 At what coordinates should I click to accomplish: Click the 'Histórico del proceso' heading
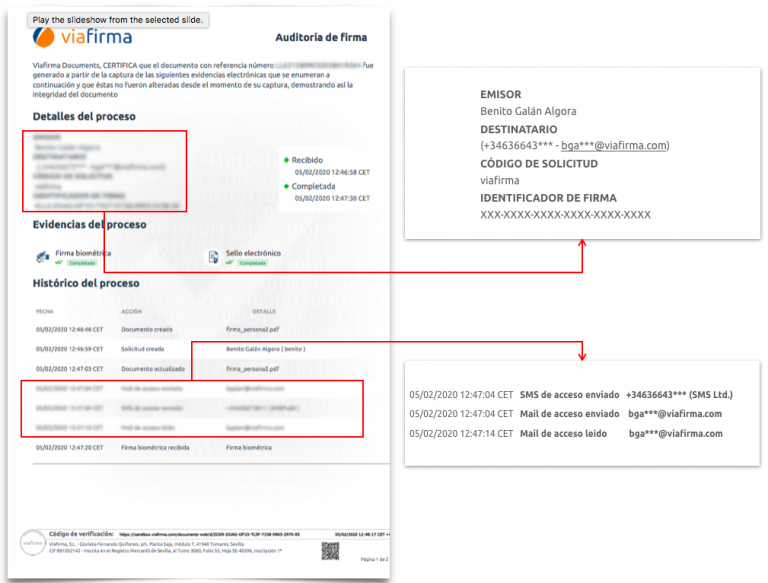pyautogui.click(x=86, y=283)
